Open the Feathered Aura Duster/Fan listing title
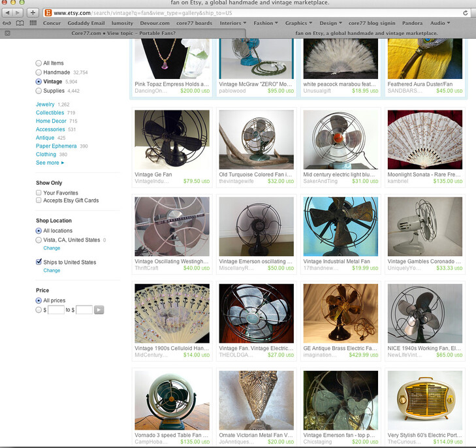Screen dimensions: 476x448 420,84
